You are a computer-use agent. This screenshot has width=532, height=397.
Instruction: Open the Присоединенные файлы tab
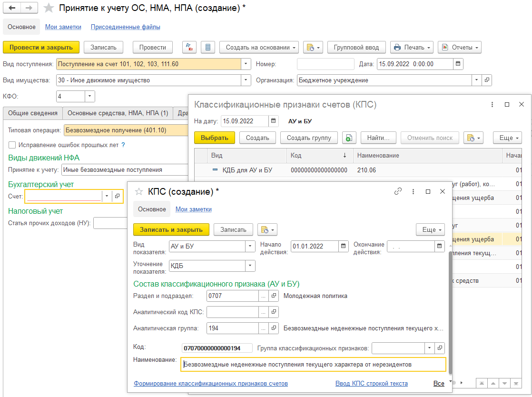pyautogui.click(x=126, y=27)
